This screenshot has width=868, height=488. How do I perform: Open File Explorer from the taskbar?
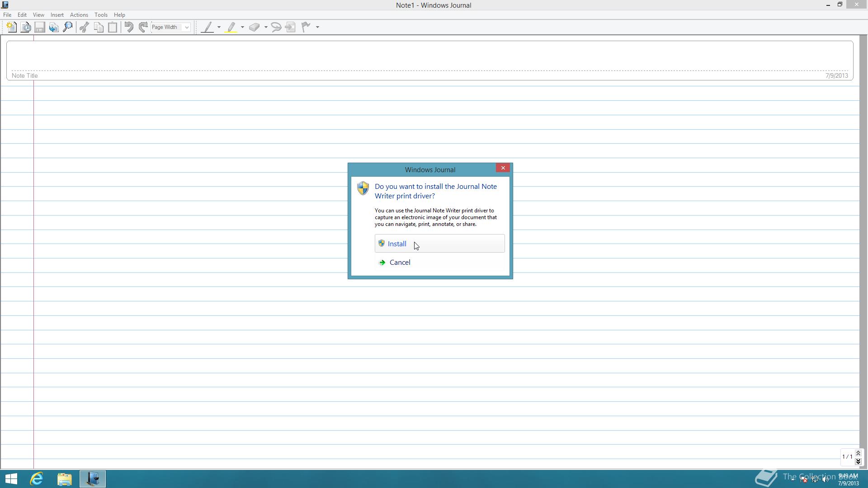65,479
